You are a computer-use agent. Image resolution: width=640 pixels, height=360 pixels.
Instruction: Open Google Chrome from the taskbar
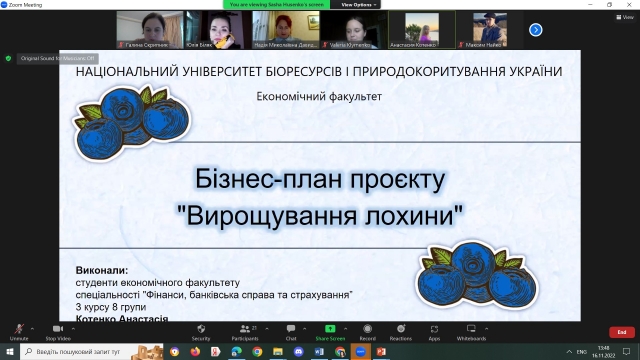[x=257, y=351]
